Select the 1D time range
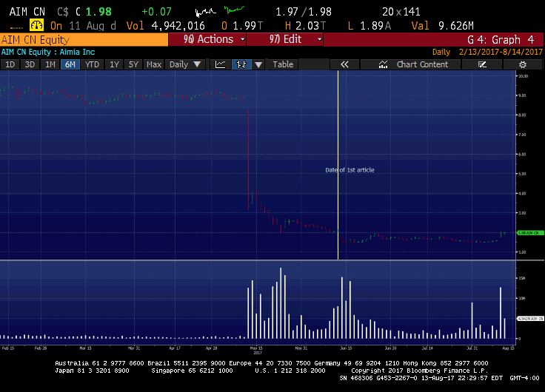545x392 pixels. click(10, 64)
